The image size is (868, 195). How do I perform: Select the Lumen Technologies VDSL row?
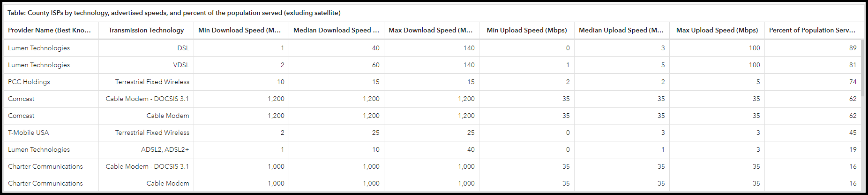pyautogui.click(x=432, y=65)
